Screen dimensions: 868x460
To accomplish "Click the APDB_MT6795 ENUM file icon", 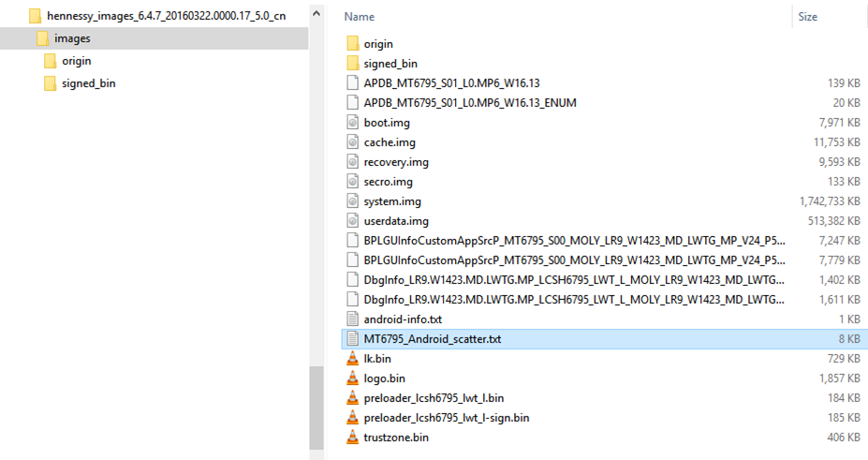I will pos(353,102).
